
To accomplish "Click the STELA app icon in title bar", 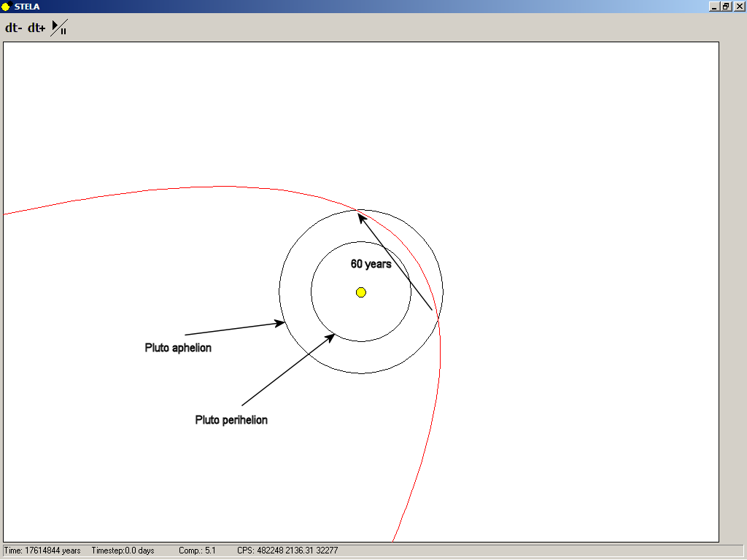I will (6, 6).
